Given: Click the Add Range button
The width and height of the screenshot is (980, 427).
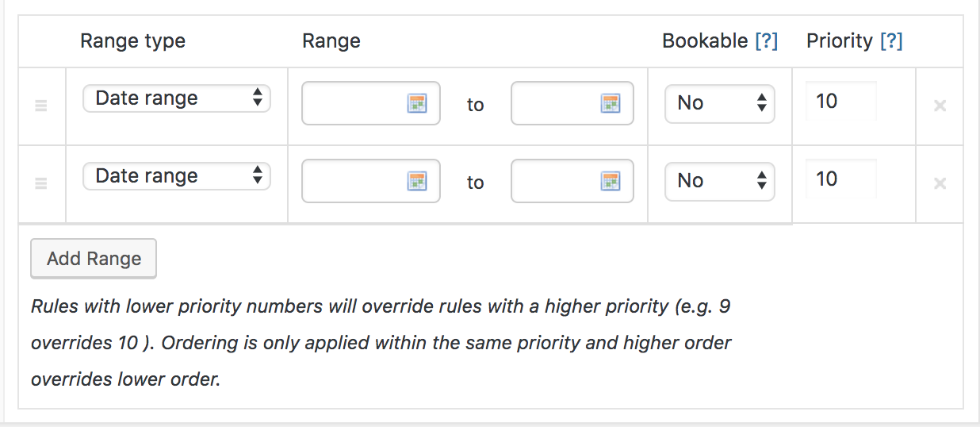Looking at the screenshot, I should [x=94, y=259].
